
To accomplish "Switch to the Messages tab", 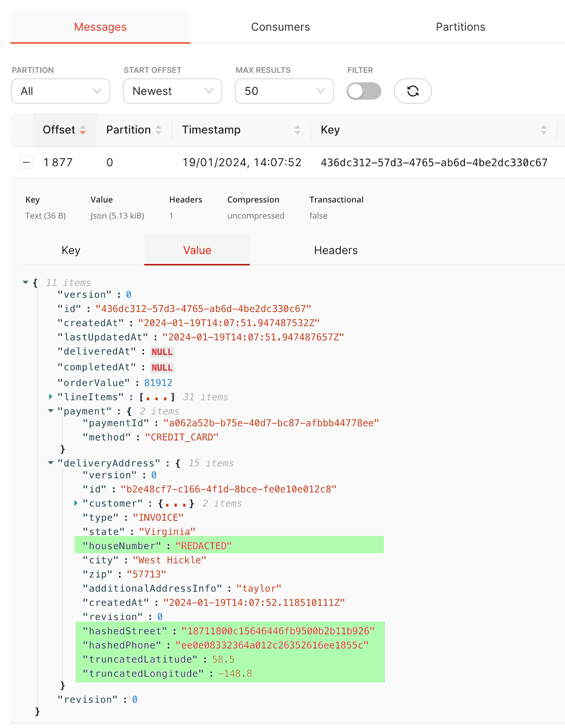I will click(x=100, y=27).
